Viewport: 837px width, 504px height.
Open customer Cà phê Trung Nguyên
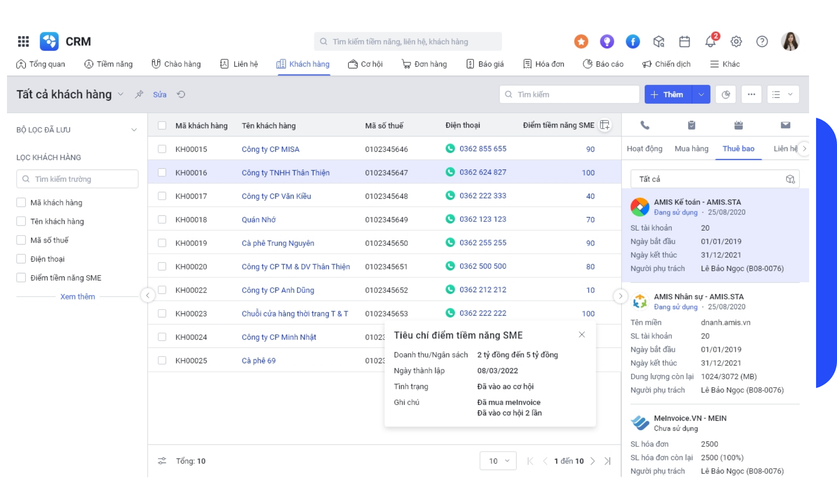pyautogui.click(x=278, y=243)
